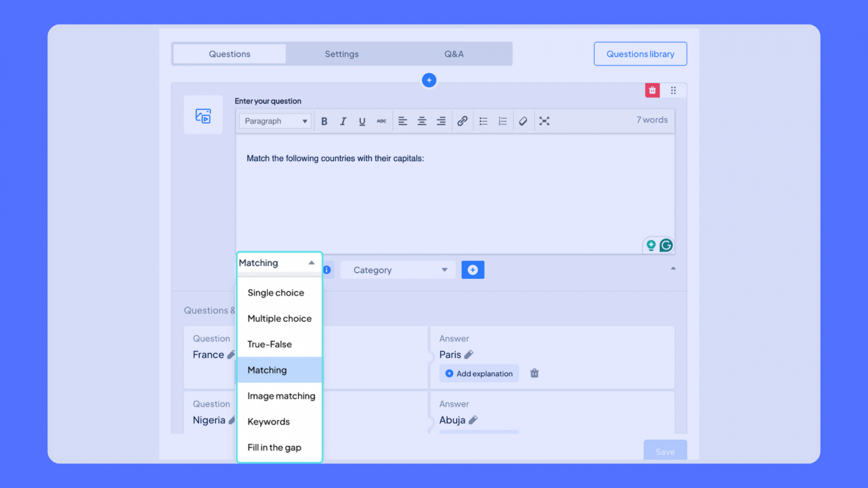Expand the editor to fullscreen
Image resolution: width=868 pixels, height=488 pixels.
(x=544, y=121)
